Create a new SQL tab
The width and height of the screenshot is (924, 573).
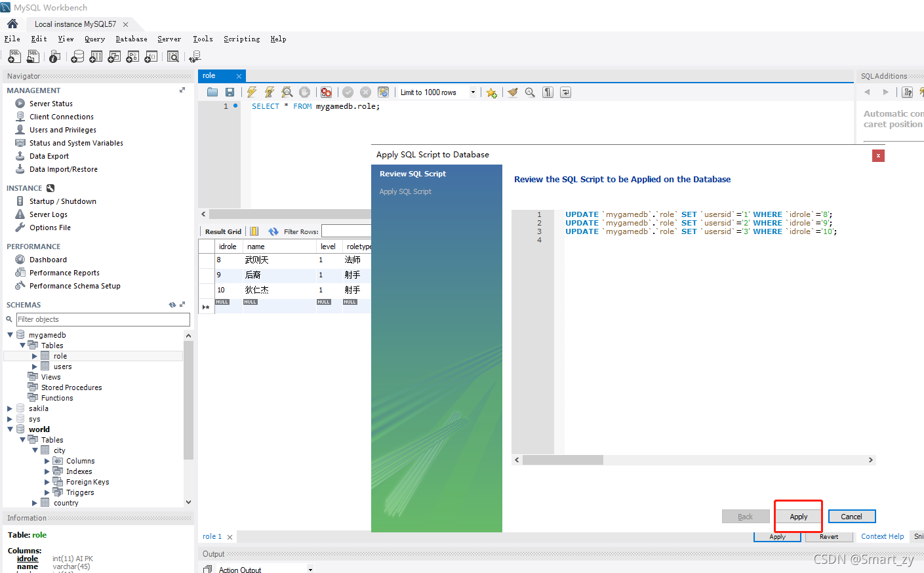click(x=14, y=57)
